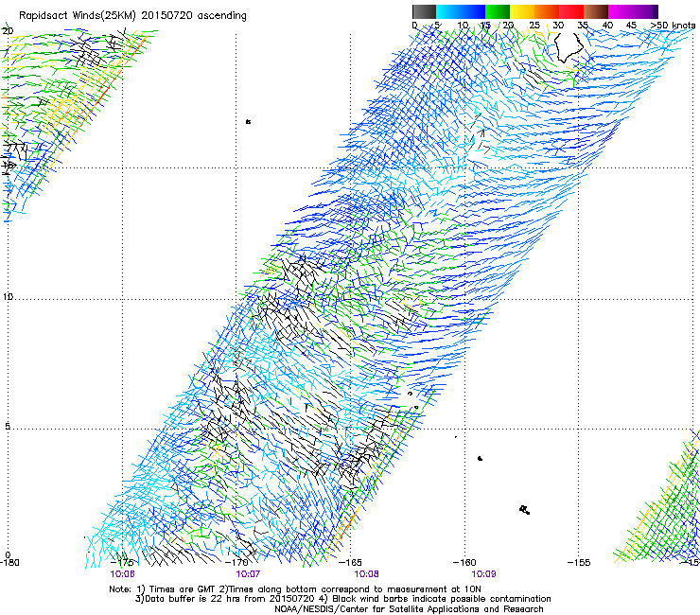
Task: Click the '-160' longitude axis label
Action: [464, 562]
